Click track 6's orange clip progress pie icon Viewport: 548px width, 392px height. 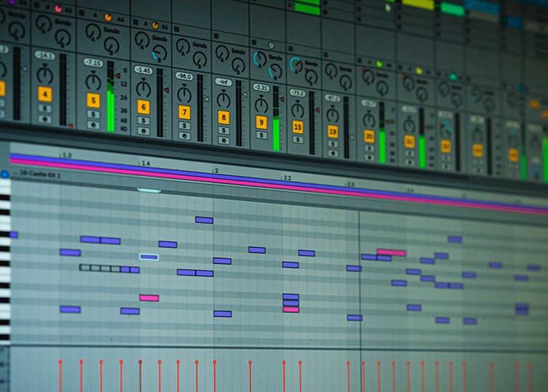[155, 25]
